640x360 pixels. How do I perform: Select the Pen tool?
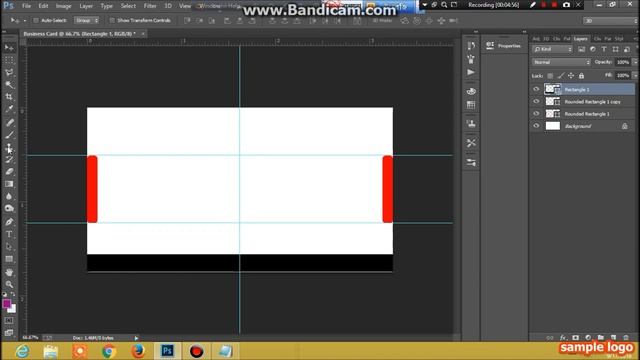[x=9, y=222]
